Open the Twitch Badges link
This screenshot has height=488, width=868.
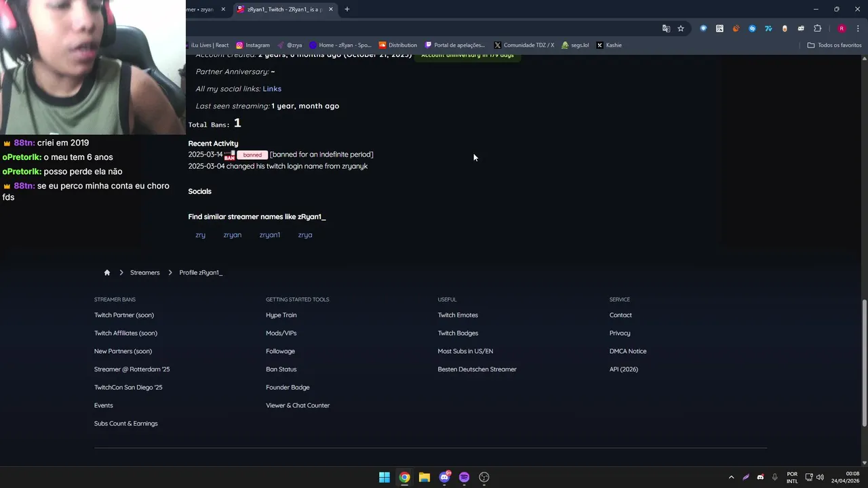tap(458, 333)
